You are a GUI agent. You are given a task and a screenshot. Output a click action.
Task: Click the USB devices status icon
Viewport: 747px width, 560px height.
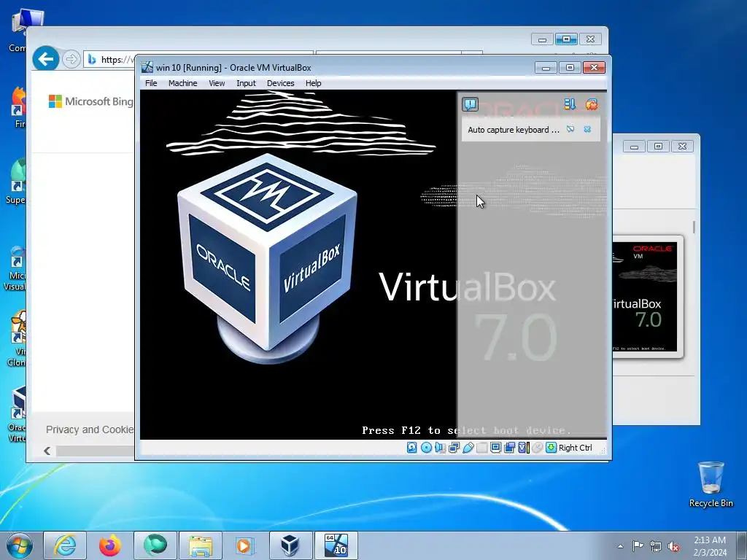(x=468, y=448)
